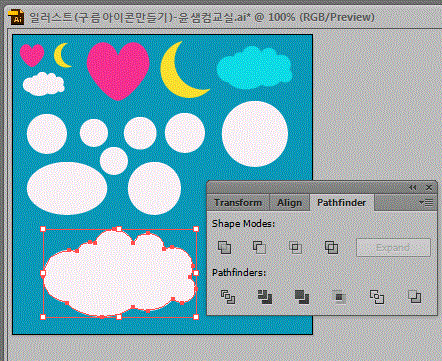The height and width of the screenshot is (361, 442).
Task: Collapse the panel with double-arrow icon
Action: pyautogui.click(x=413, y=188)
